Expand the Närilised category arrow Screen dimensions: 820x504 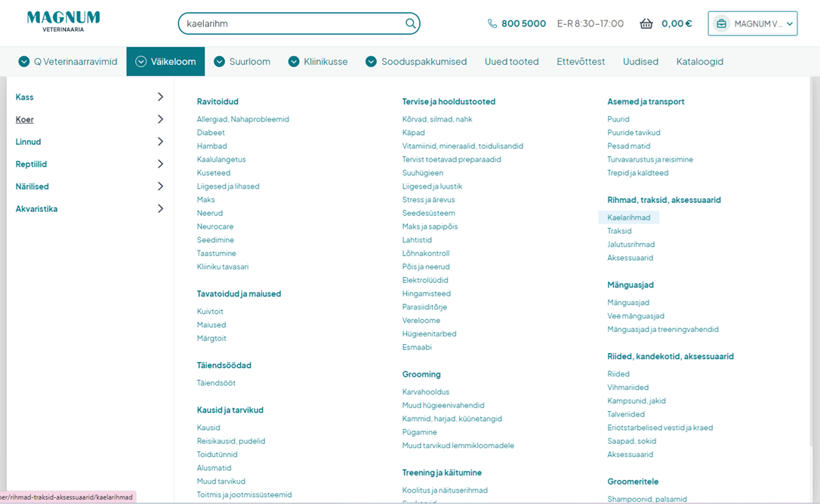(x=161, y=186)
